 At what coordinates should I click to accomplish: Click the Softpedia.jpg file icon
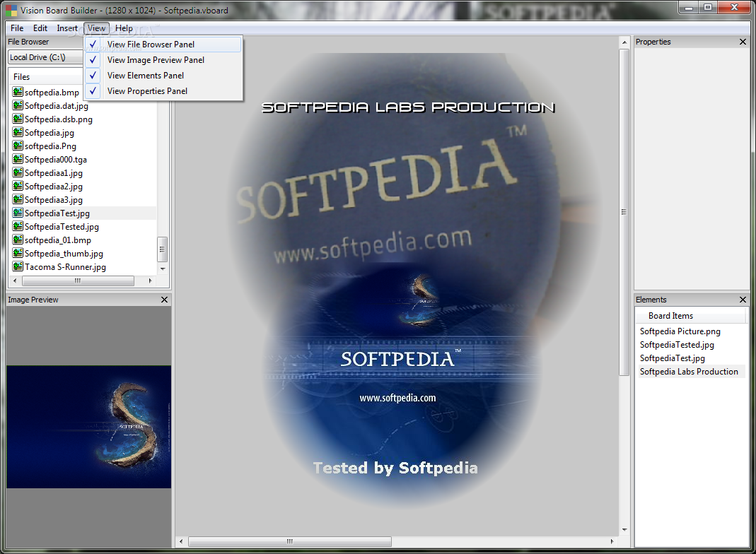coord(18,132)
